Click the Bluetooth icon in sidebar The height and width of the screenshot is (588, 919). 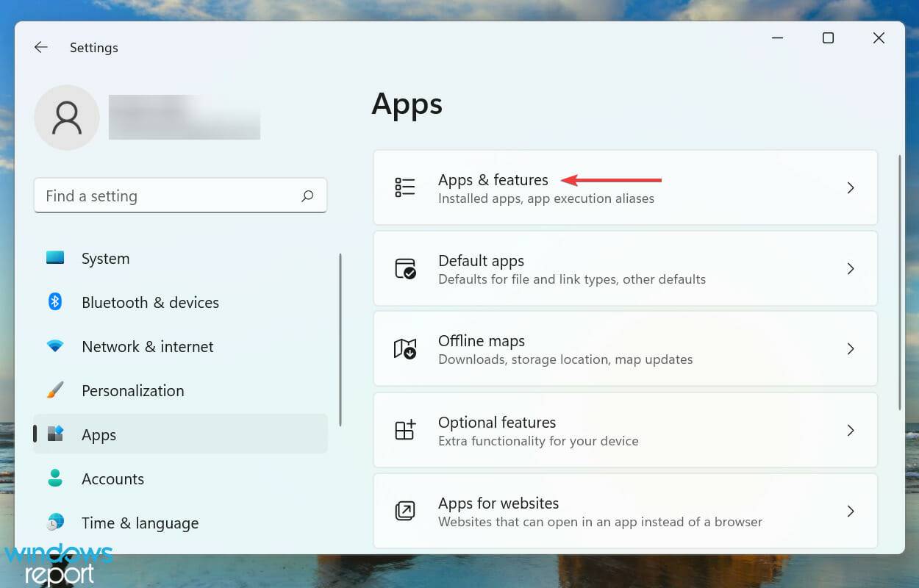pyautogui.click(x=54, y=302)
